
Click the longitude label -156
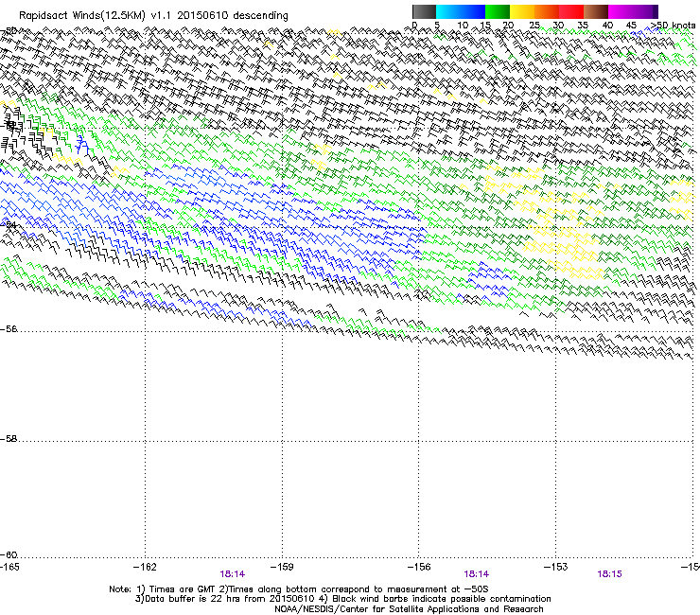(x=419, y=567)
